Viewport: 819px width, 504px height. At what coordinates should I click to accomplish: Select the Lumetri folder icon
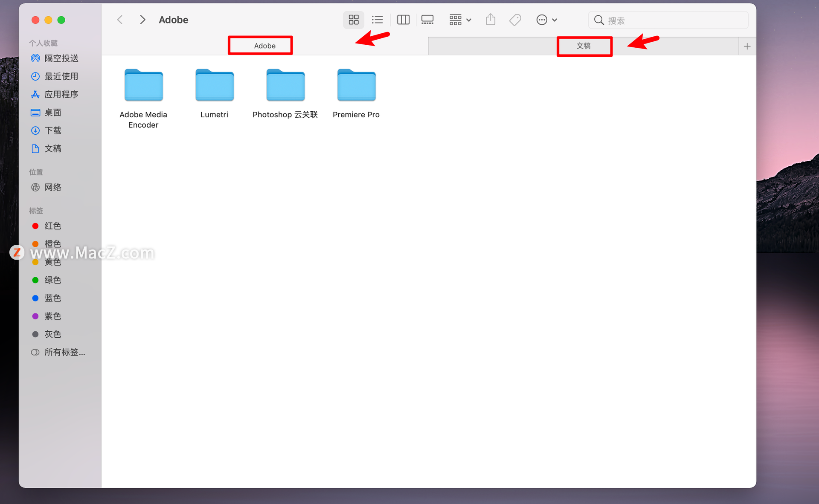pos(215,85)
